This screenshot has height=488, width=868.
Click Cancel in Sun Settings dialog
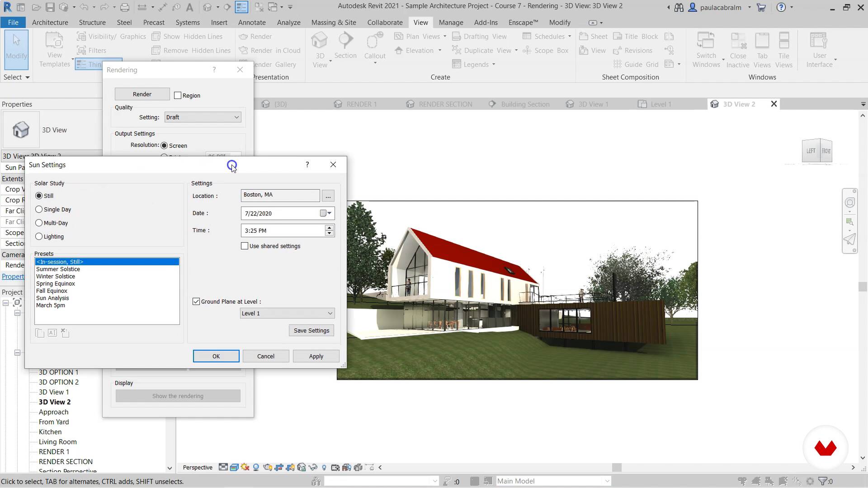tap(266, 356)
